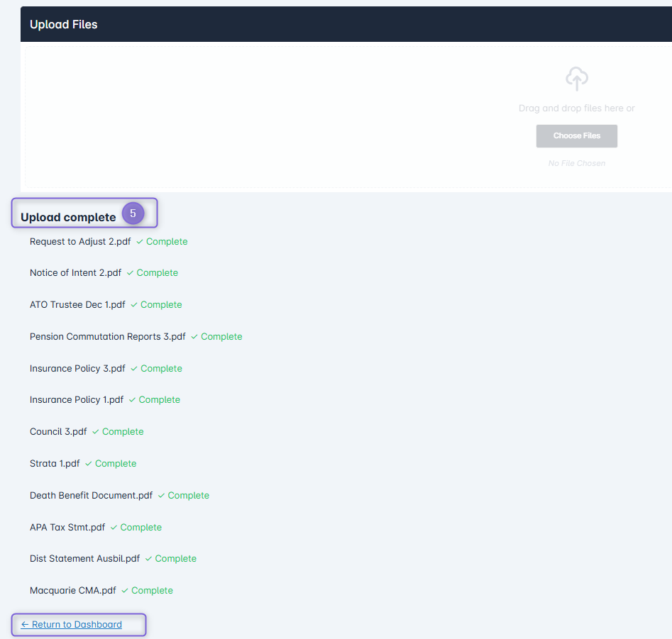The width and height of the screenshot is (672, 639).
Task: Select the APA Tax Stmt.pdf file name
Action: click(x=67, y=527)
